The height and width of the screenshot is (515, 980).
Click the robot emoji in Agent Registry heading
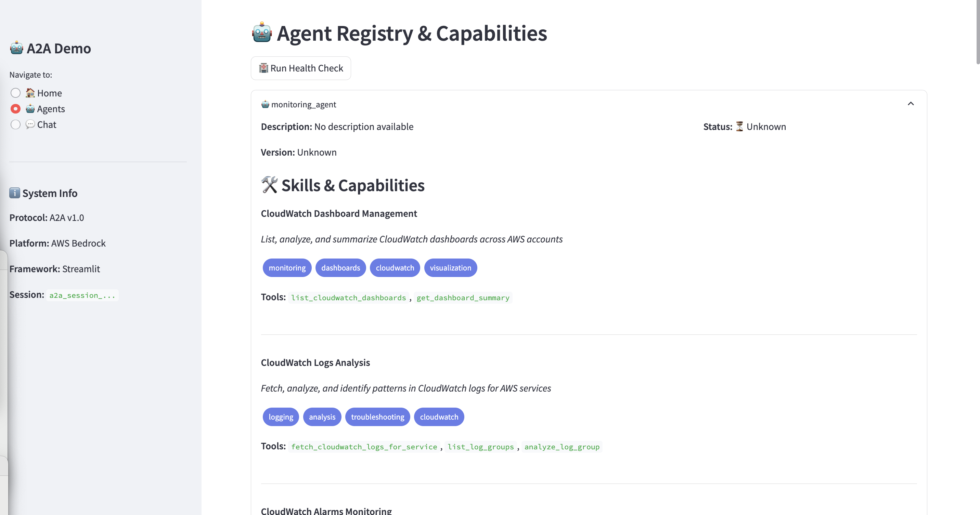(262, 32)
